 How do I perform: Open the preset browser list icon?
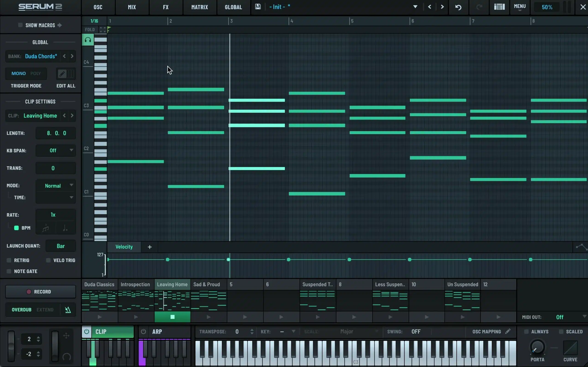point(499,7)
